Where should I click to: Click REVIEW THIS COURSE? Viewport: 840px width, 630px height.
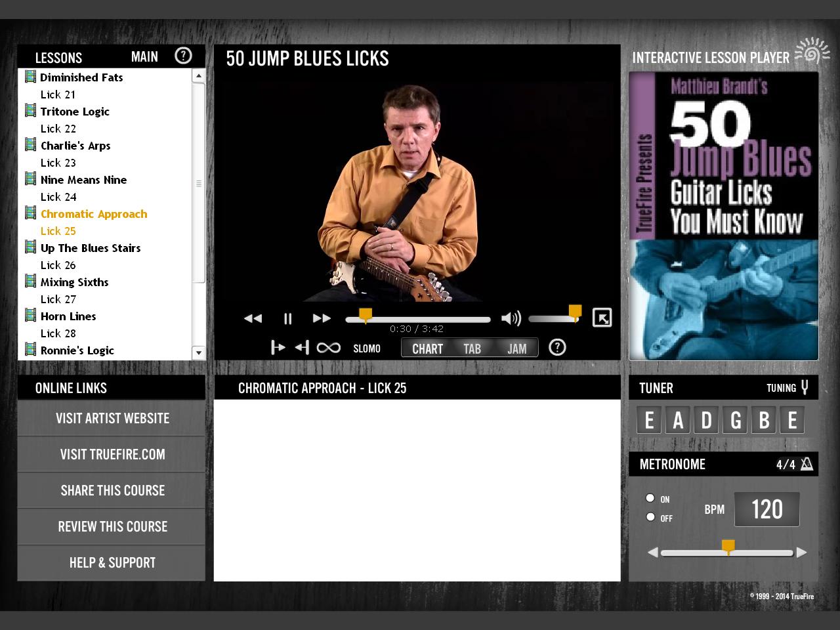coord(112,526)
